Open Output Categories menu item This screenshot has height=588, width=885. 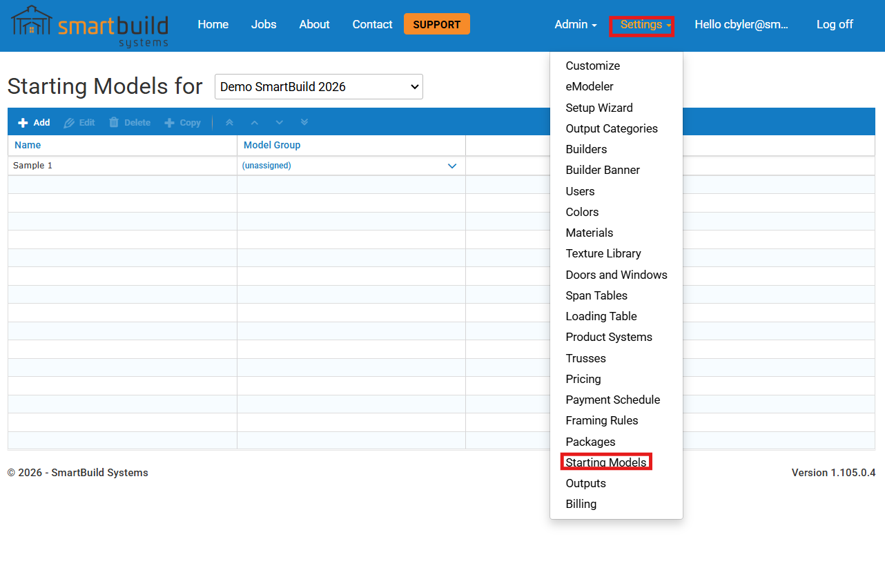(x=612, y=128)
